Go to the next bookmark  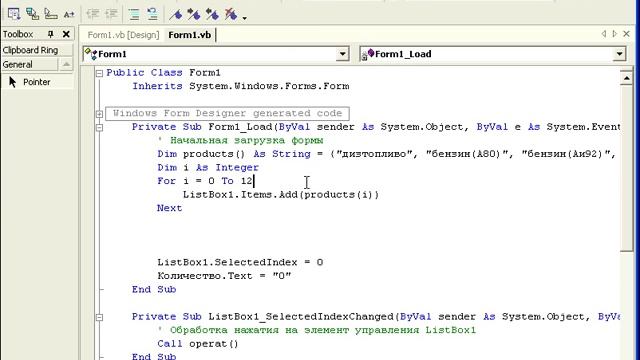coord(194,14)
